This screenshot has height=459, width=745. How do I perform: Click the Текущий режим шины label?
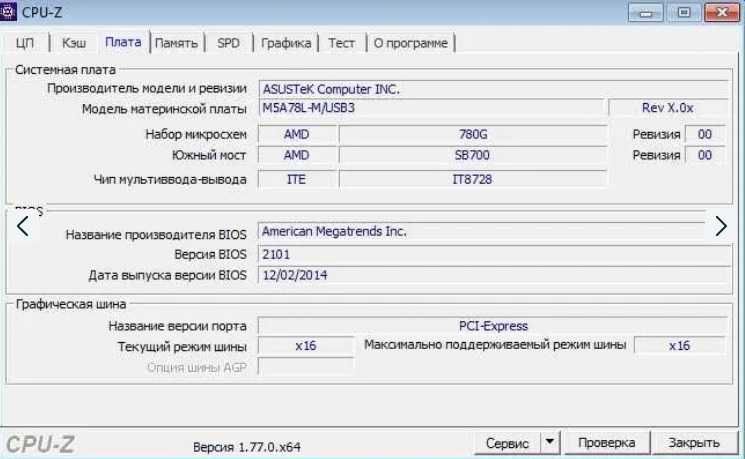[182, 347]
